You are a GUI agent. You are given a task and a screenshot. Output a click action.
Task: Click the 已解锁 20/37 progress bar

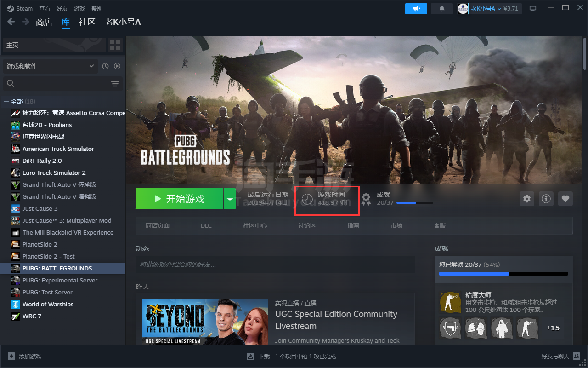point(503,274)
